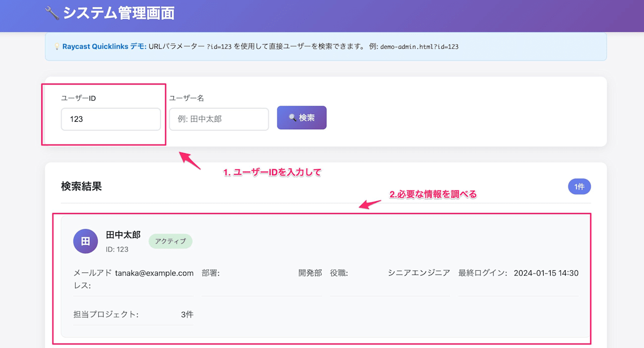644x348 pixels.
Task: Click the department value 開発部
Action: tap(310, 273)
